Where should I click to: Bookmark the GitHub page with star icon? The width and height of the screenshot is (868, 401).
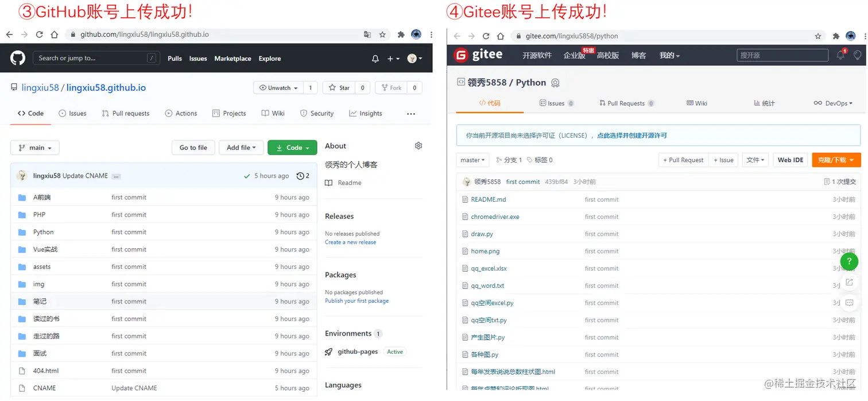[x=382, y=34]
